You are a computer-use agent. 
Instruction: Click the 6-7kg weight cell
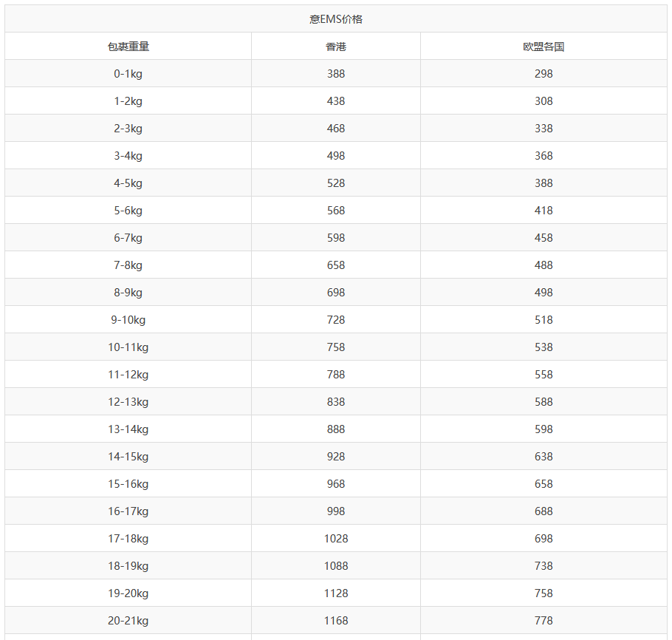click(x=128, y=238)
